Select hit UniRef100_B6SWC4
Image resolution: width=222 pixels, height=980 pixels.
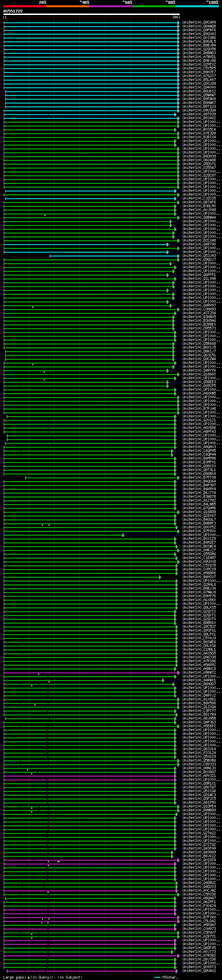(199, 547)
